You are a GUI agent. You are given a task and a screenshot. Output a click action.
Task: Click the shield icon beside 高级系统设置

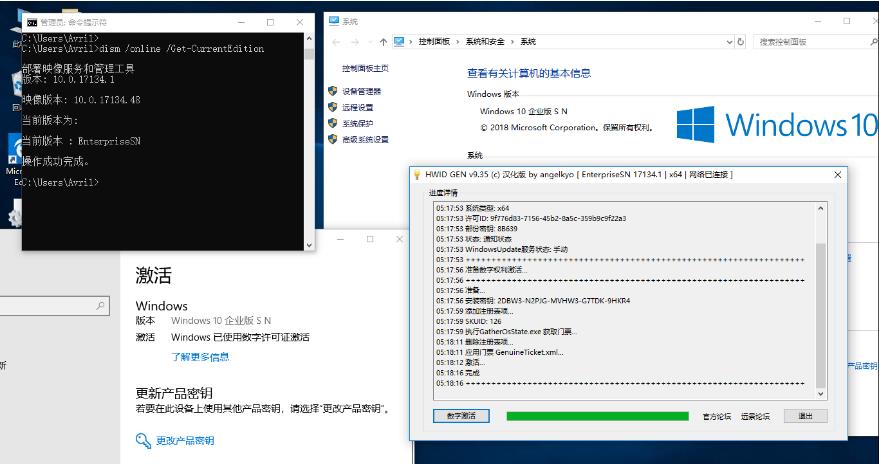(x=332, y=139)
